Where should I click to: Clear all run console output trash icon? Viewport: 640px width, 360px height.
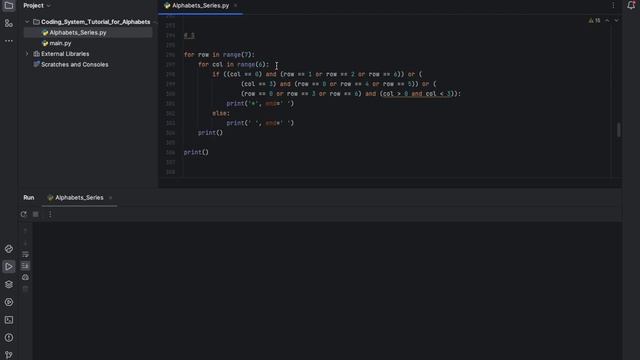tap(25, 289)
